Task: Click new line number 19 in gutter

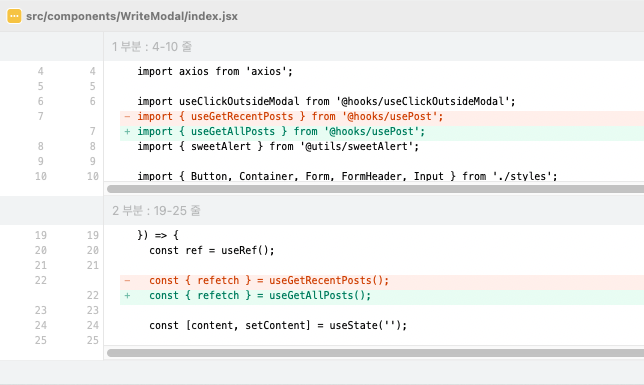Action: click(x=92, y=235)
